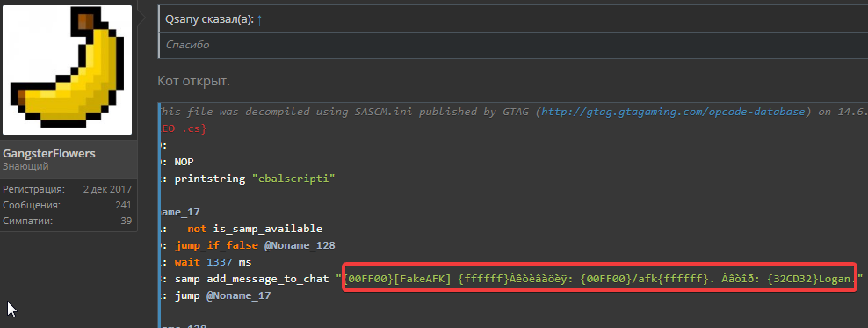Click the quote's up-arrow to original post
The image size is (868, 328).
tap(260, 19)
